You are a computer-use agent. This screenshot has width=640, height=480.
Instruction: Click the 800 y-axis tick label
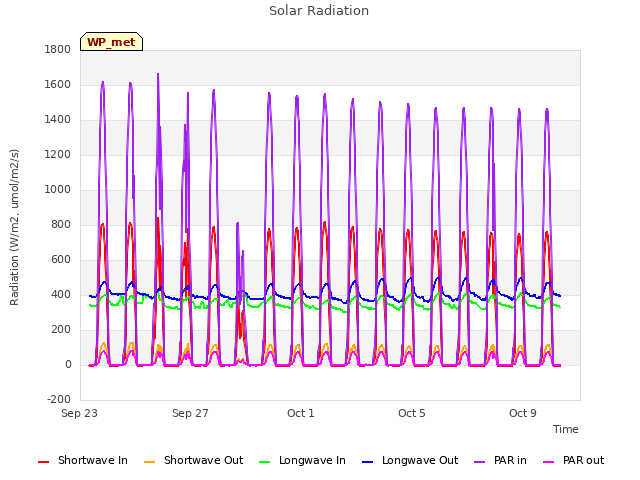point(61,224)
